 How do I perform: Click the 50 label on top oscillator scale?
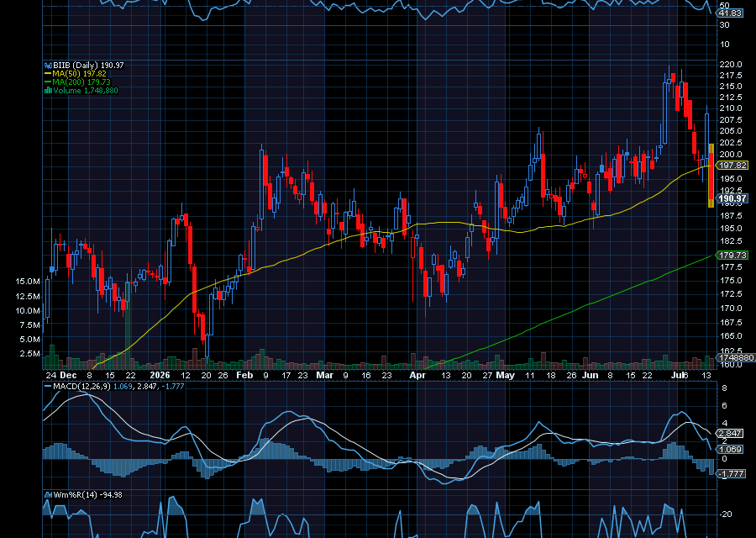pyautogui.click(x=724, y=6)
